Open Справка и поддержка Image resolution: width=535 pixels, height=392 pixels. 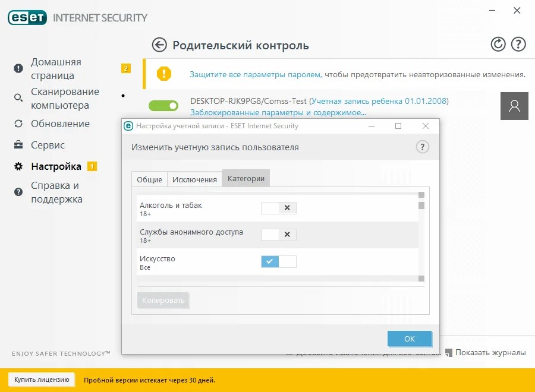pos(56,192)
